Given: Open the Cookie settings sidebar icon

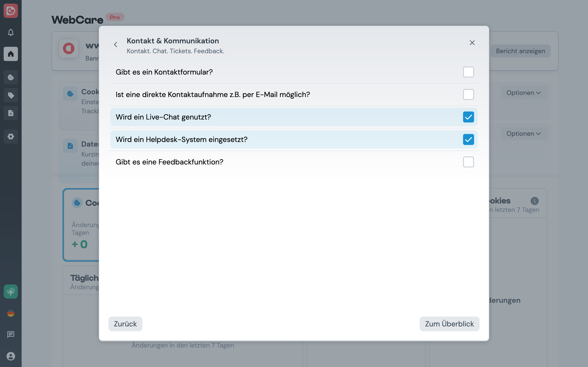Looking at the screenshot, I should click(x=11, y=77).
